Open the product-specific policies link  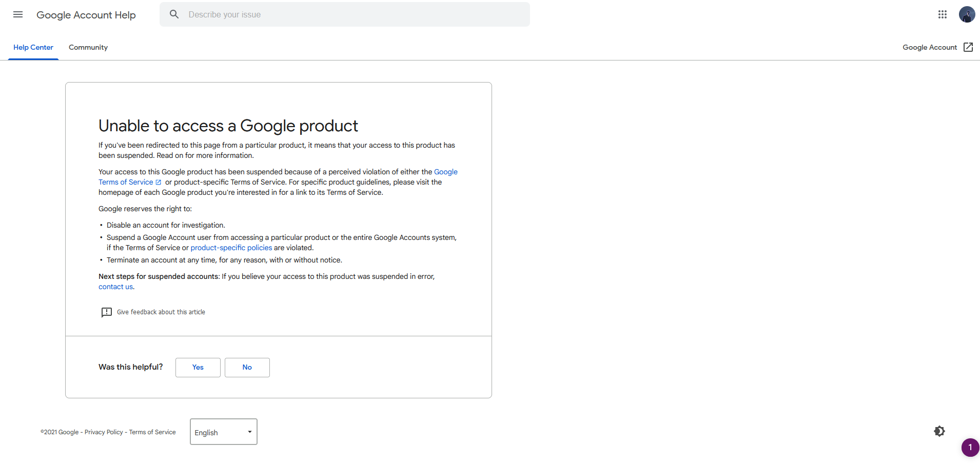[x=231, y=248]
